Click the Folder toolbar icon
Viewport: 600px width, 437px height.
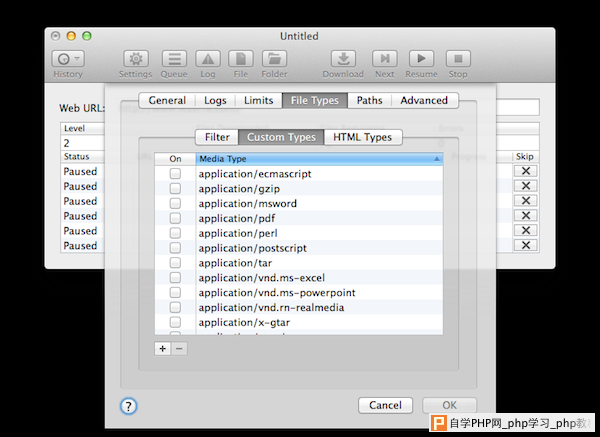tap(274, 59)
